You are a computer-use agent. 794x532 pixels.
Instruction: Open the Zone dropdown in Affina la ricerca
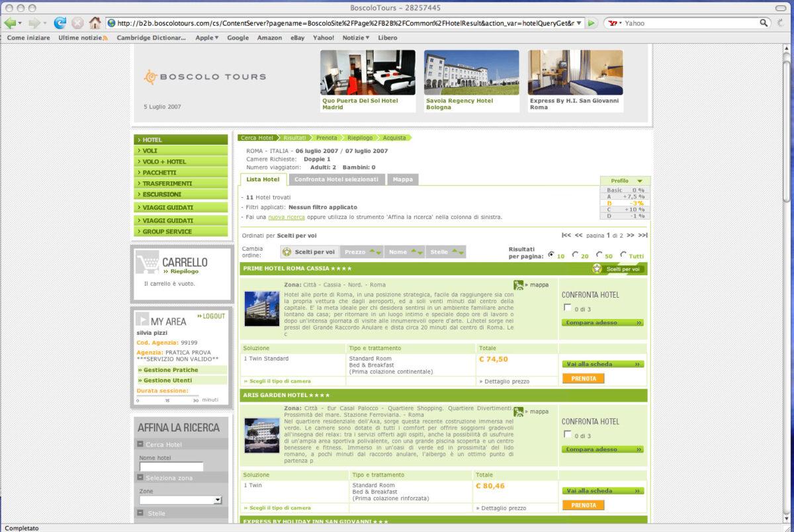click(x=218, y=500)
